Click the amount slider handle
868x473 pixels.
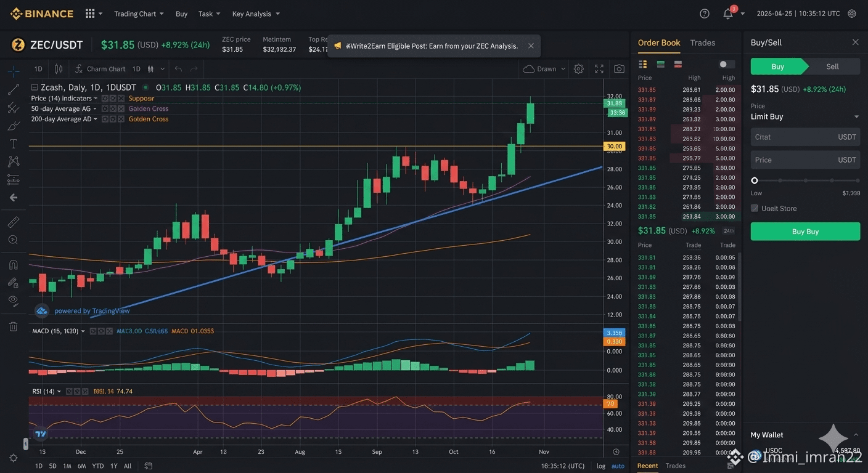754,180
